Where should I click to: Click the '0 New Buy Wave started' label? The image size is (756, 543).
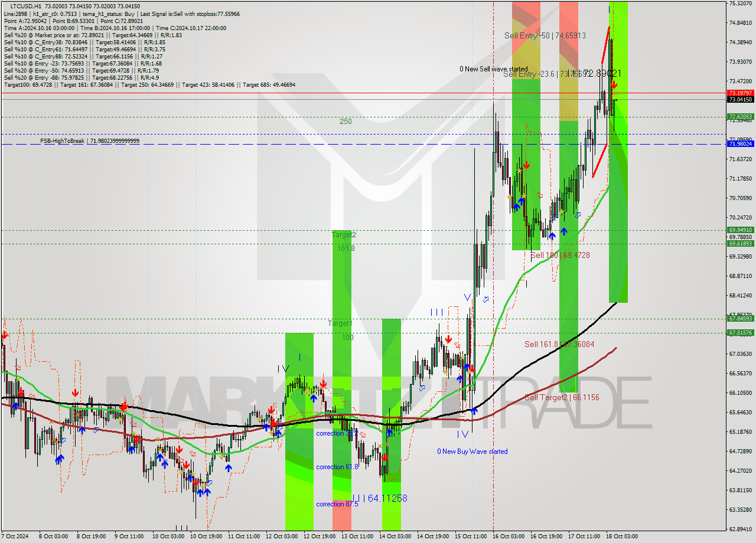tap(472, 452)
